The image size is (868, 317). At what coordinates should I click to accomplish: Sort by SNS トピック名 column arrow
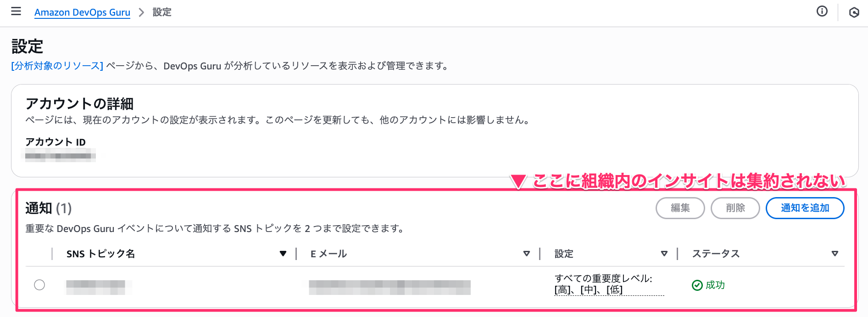pyautogui.click(x=283, y=254)
